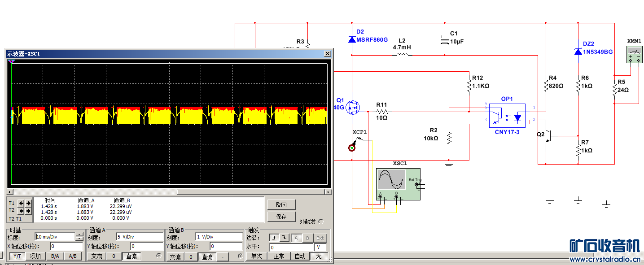
Task: Click channel A 5 V/Div scale field
Action: (139, 236)
